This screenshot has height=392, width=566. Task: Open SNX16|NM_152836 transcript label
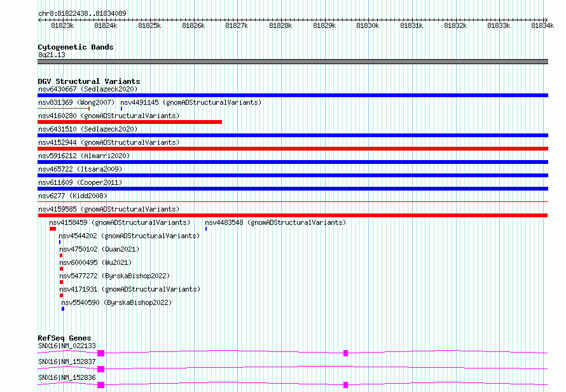(67, 377)
